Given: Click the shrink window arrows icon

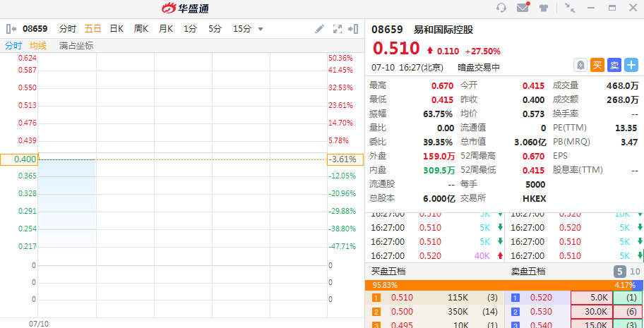Looking at the screenshot, I should [x=570, y=8].
